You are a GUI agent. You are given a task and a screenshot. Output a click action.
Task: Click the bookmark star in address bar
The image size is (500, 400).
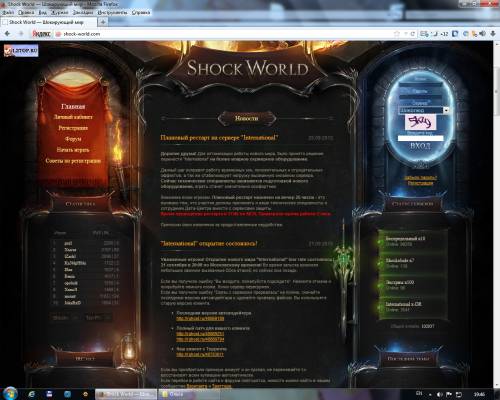point(397,34)
